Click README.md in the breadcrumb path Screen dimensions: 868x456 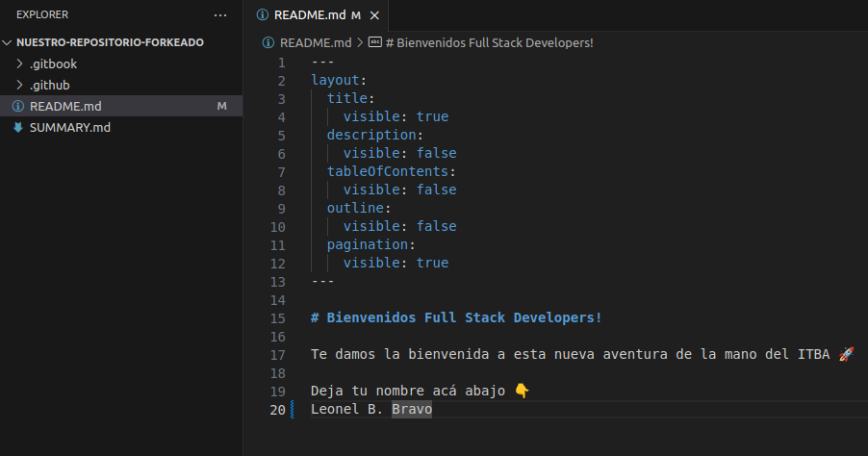pyautogui.click(x=315, y=42)
